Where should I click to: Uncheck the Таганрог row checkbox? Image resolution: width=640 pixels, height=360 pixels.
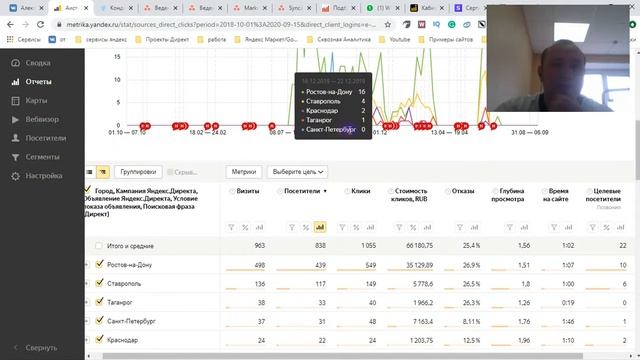[x=99, y=302]
